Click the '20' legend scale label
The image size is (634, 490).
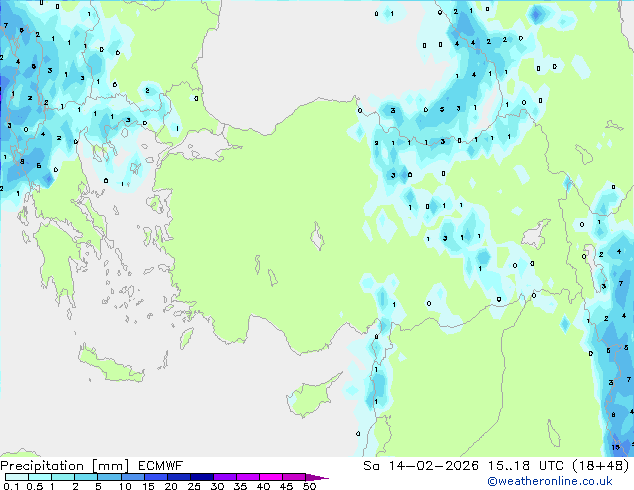point(171,486)
